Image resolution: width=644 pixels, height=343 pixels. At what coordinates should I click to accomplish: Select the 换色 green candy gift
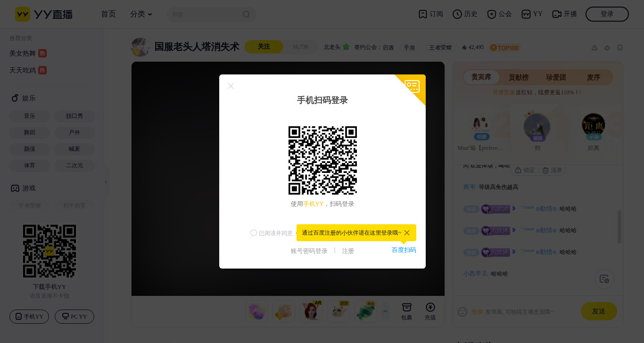pos(366,312)
